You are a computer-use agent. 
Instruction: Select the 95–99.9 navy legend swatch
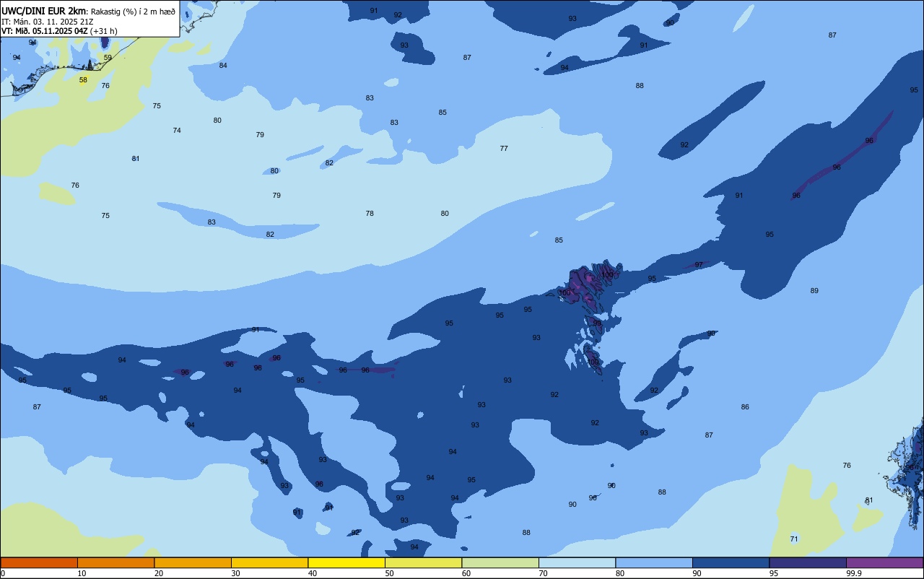click(x=808, y=562)
